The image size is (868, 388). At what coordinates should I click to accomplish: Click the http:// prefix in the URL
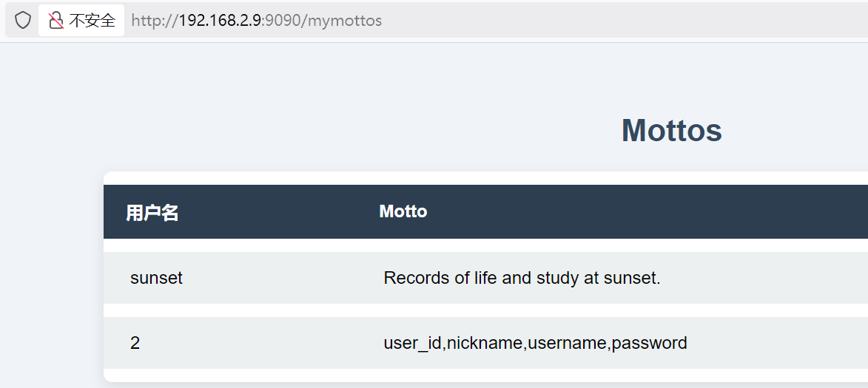(x=154, y=20)
